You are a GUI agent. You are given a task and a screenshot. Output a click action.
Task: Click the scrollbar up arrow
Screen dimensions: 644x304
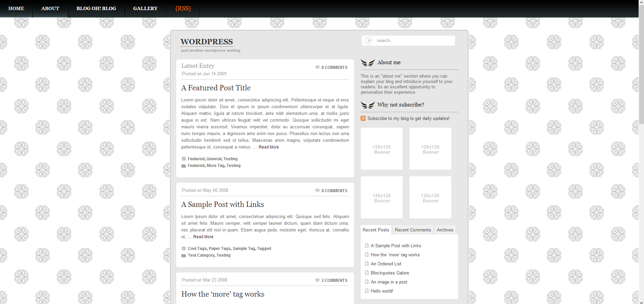tap(641, 3)
